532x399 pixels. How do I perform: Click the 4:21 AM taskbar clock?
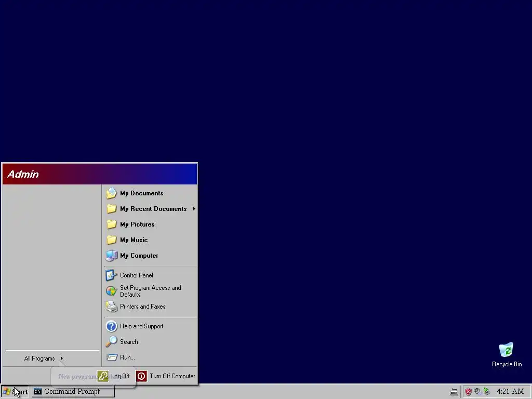510,392
